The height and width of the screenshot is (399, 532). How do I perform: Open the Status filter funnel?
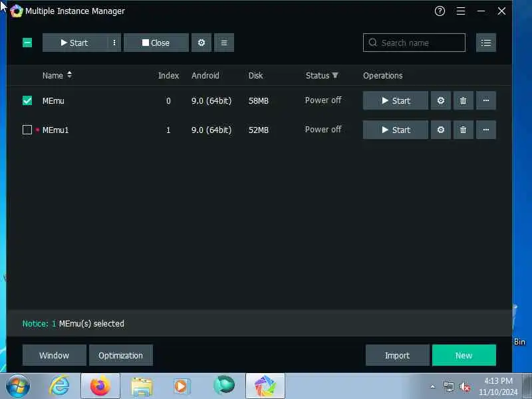pyautogui.click(x=335, y=75)
